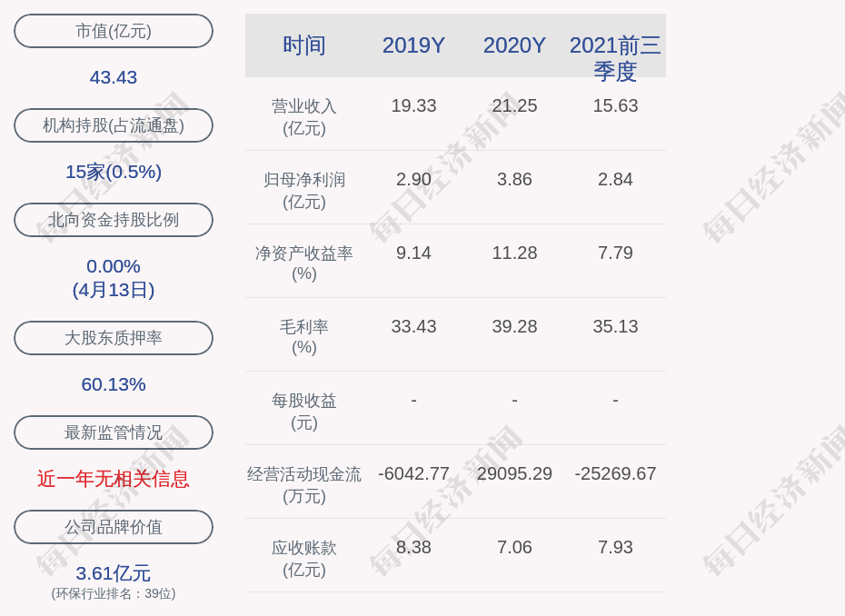
Task: Click the 归母净利润(亿元) row label
Action: tap(304, 191)
